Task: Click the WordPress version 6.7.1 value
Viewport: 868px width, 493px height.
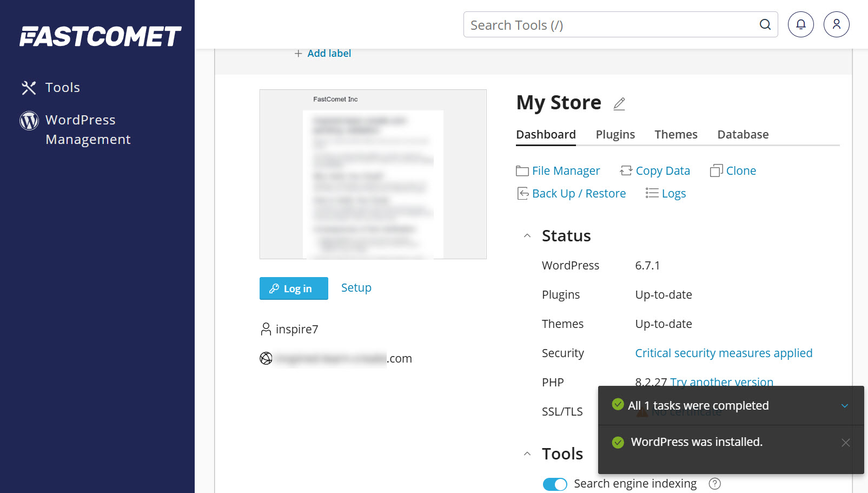Action: (647, 266)
